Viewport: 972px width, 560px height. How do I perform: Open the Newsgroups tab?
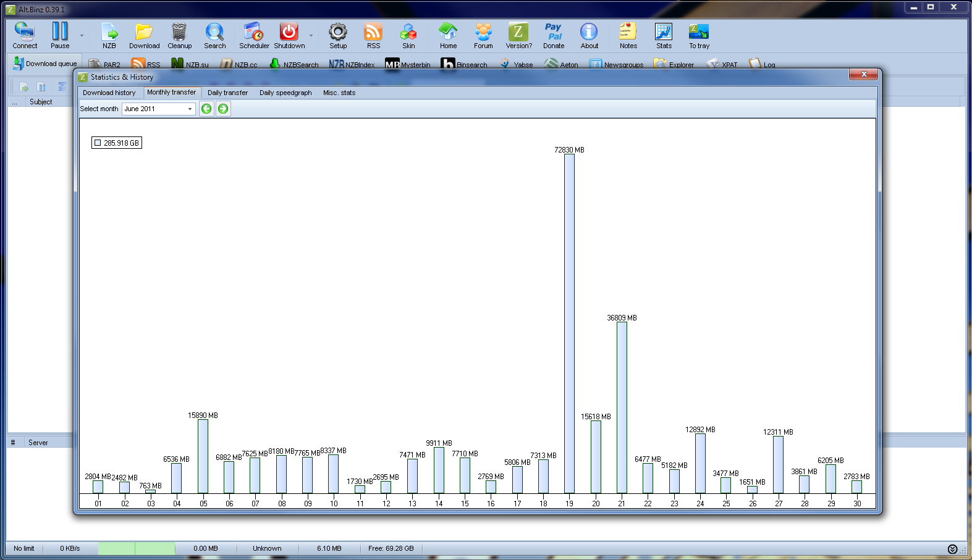pyautogui.click(x=616, y=64)
